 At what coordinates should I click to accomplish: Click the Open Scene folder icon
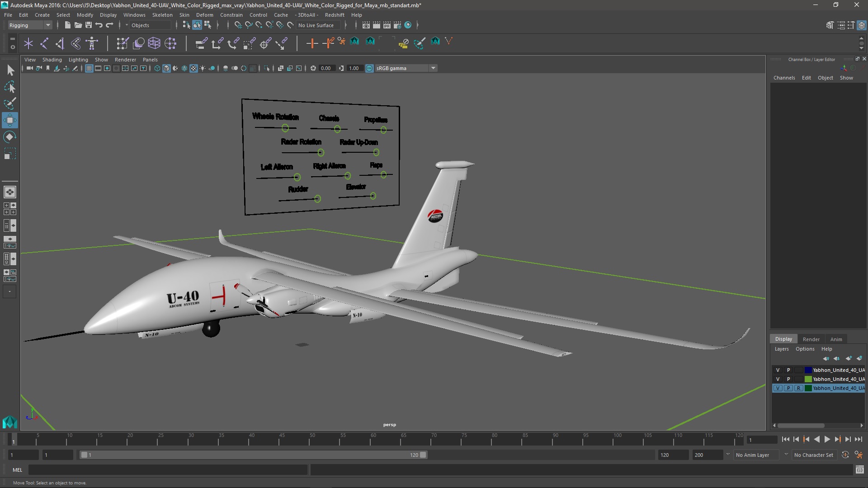78,25
